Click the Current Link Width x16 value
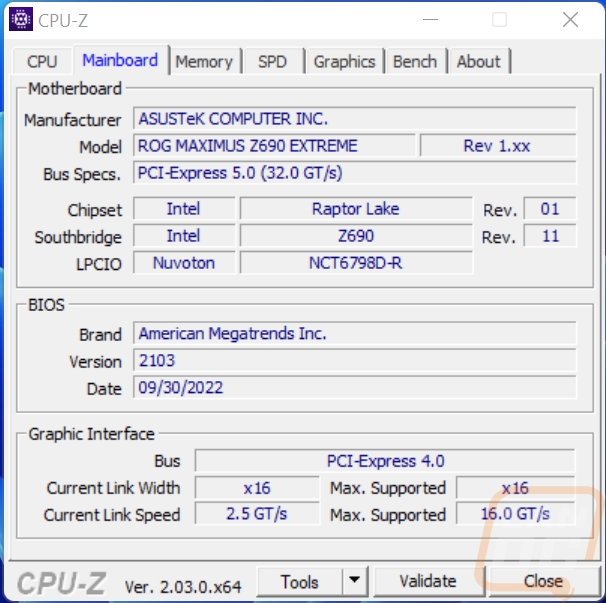Image resolution: width=606 pixels, height=603 pixels. (257, 488)
